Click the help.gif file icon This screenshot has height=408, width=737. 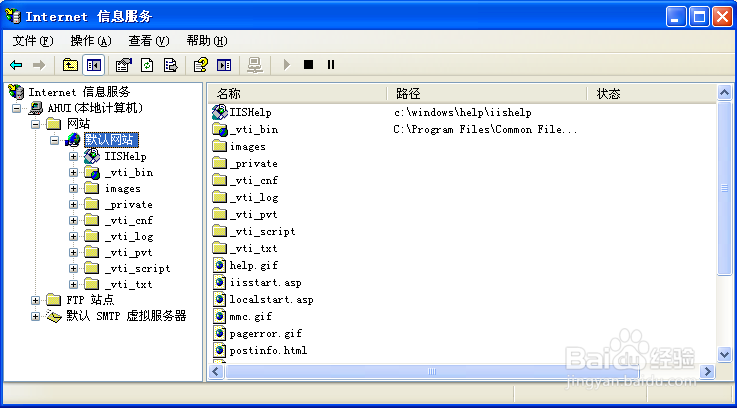pyautogui.click(x=220, y=265)
